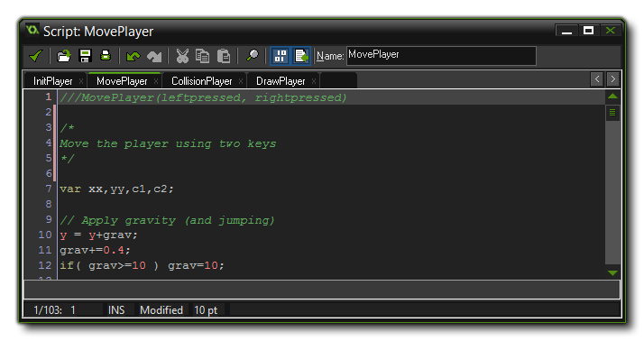Click the line 'if( grav>=10 ) grav=10;'
This screenshot has width=644, height=341.
143,265
